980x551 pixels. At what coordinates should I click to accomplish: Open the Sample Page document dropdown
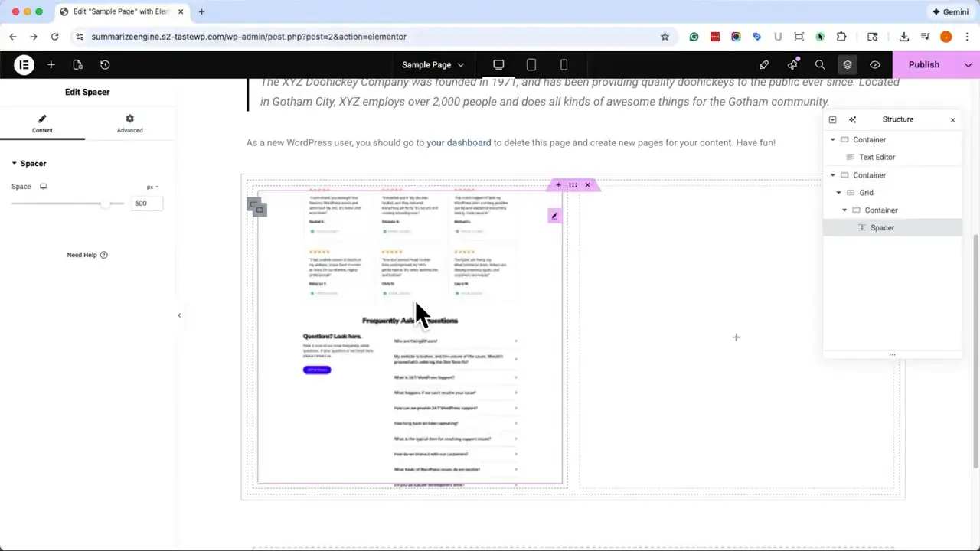click(433, 65)
